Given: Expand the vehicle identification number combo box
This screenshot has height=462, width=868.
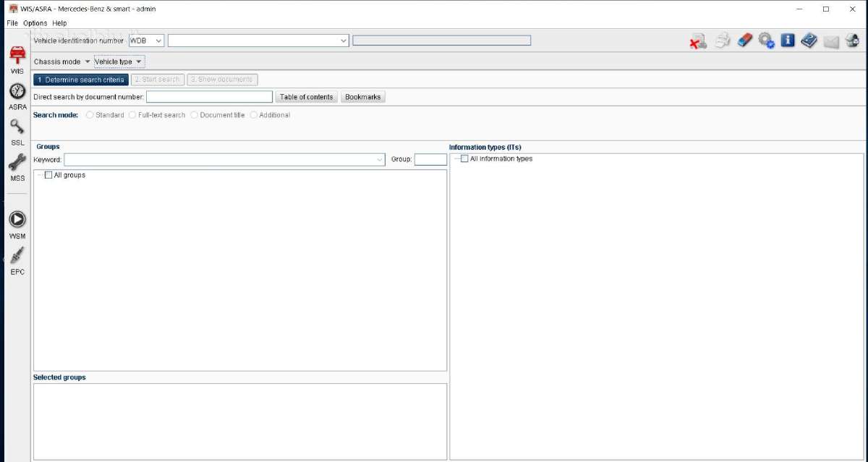Looking at the screenshot, I should (344, 40).
